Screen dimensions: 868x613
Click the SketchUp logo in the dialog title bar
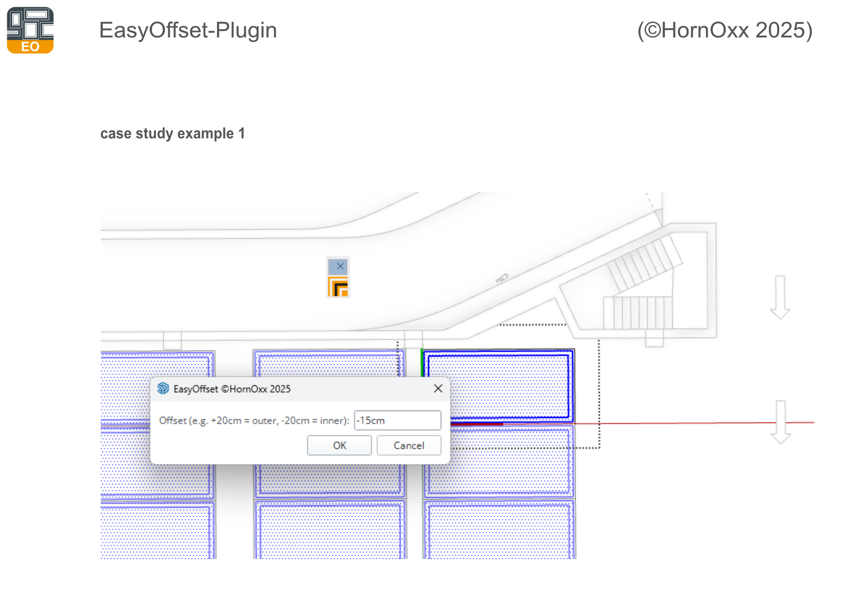163,388
